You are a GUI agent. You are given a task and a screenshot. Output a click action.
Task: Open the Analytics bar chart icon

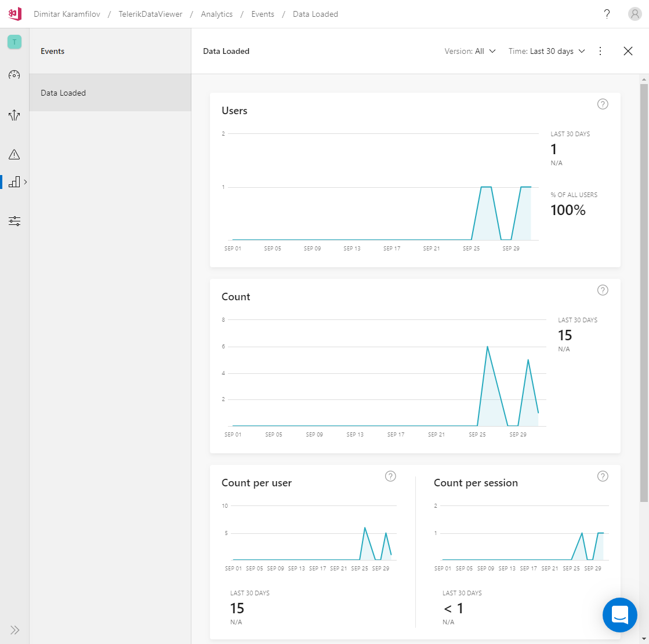14,181
